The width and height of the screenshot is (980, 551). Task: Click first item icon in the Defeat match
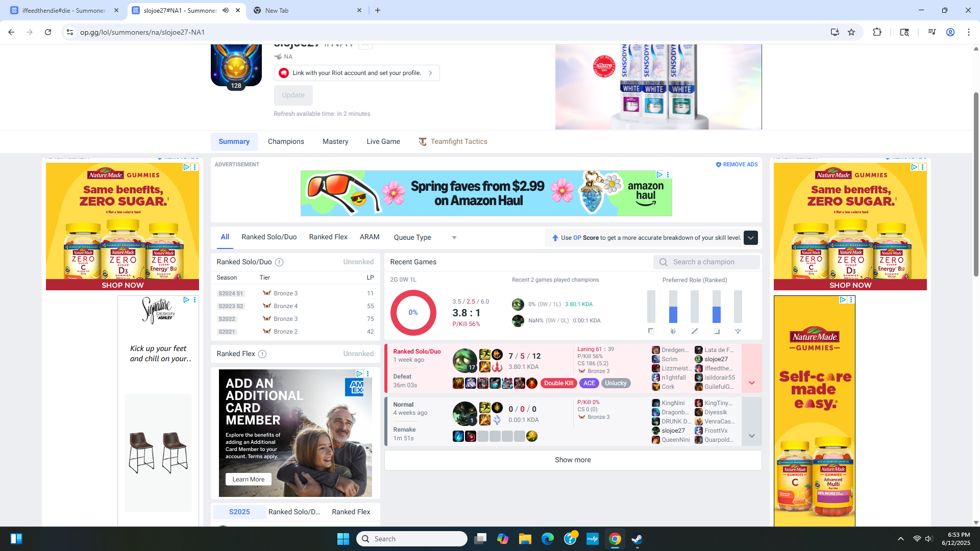[458, 383]
